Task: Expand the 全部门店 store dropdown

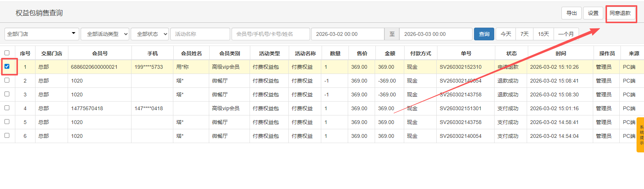Action: [x=41, y=34]
